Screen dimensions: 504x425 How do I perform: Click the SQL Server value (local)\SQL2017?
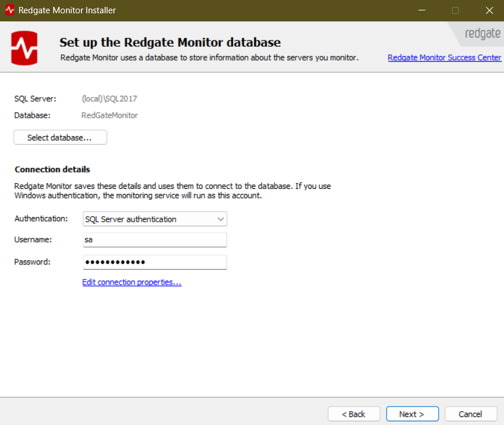pos(109,99)
